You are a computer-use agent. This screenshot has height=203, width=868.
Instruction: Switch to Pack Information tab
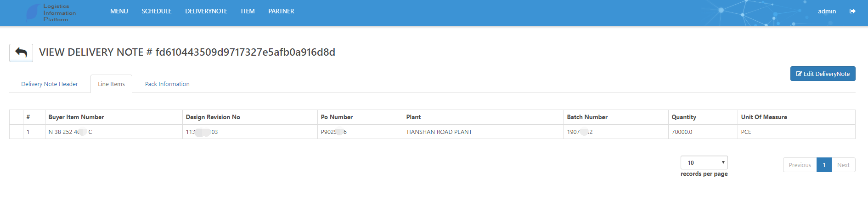[x=167, y=84]
